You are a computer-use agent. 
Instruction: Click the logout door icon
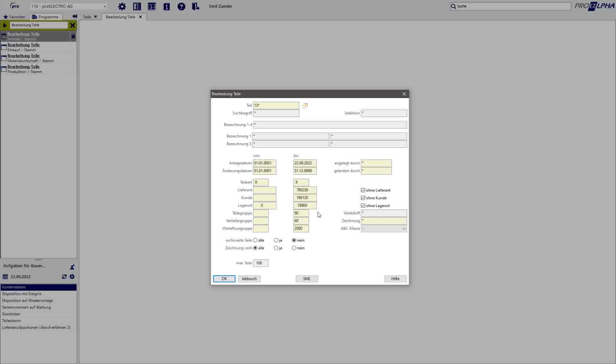(x=196, y=6)
